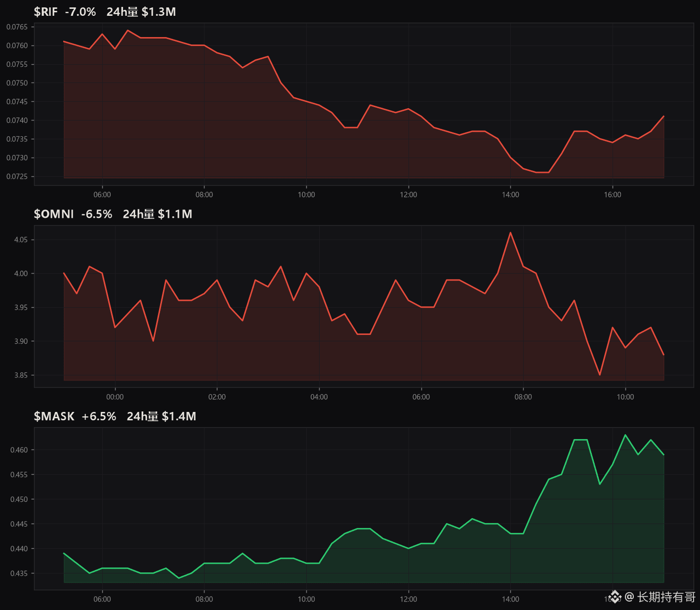Viewport: 700px width, 610px height.
Task: Click the 0.450 y-axis label
Action: coord(19,499)
